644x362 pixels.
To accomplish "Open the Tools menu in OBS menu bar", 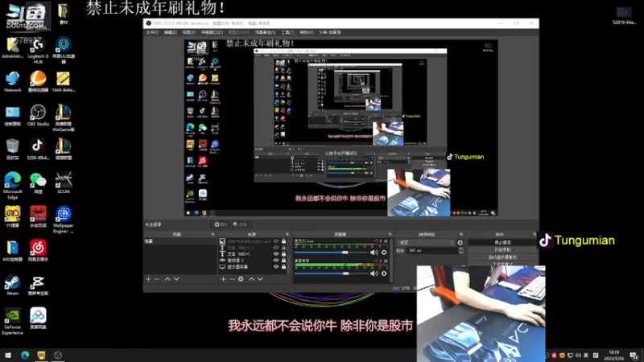I will coord(287,32).
